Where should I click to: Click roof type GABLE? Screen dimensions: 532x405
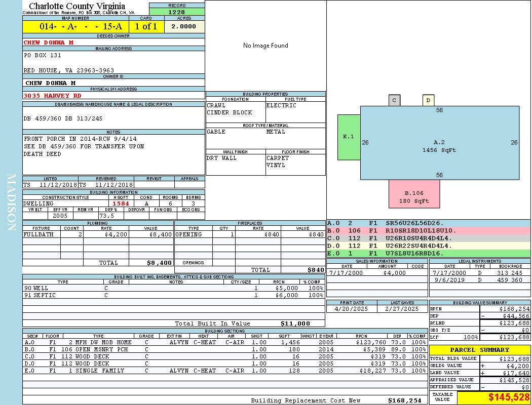[x=216, y=132]
